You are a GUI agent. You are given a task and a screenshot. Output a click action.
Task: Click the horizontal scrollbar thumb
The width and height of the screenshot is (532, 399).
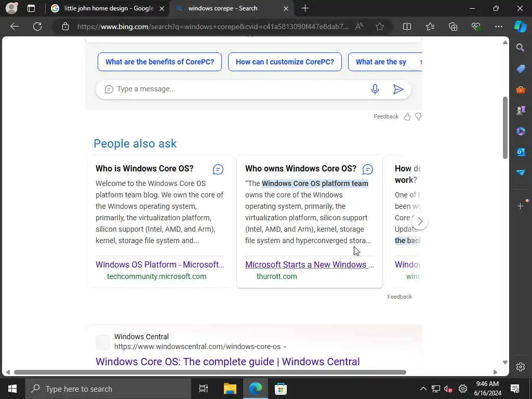point(210,372)
